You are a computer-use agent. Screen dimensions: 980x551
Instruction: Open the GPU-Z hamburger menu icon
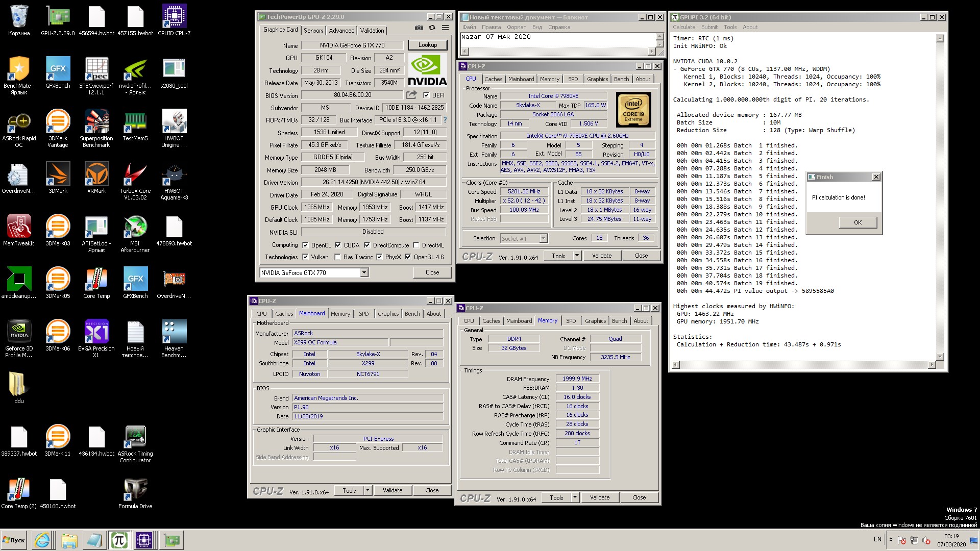(445, 28)
